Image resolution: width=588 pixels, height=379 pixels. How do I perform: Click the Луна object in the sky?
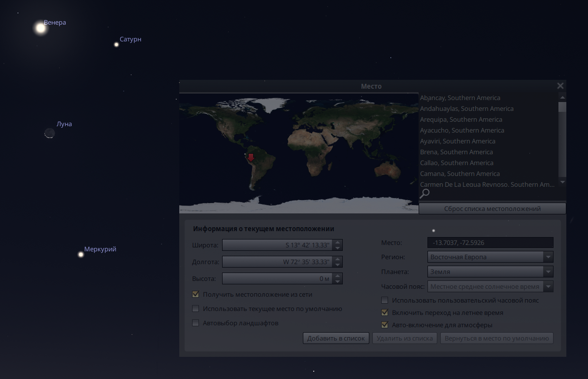point(50,133)
